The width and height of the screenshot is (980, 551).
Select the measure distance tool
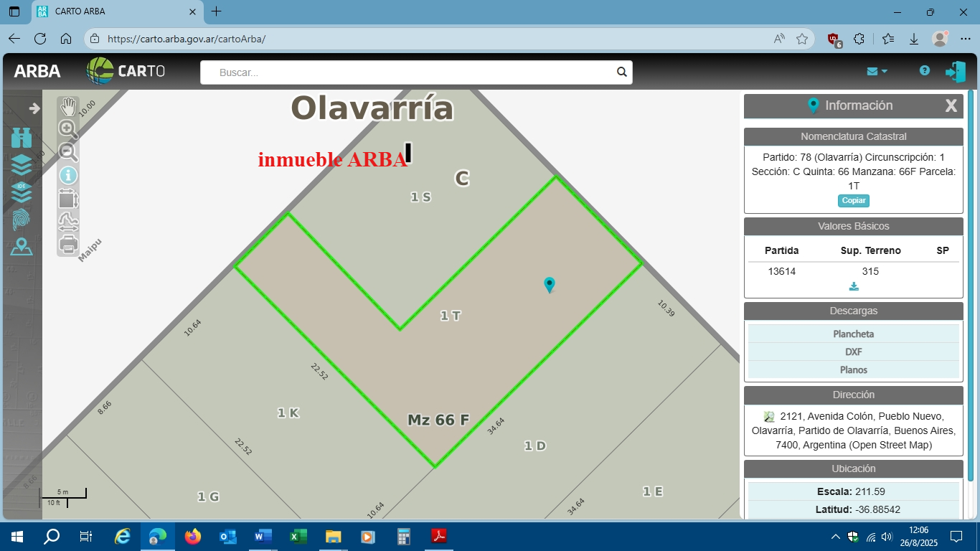pyautogui.click(x=68, y=222)
